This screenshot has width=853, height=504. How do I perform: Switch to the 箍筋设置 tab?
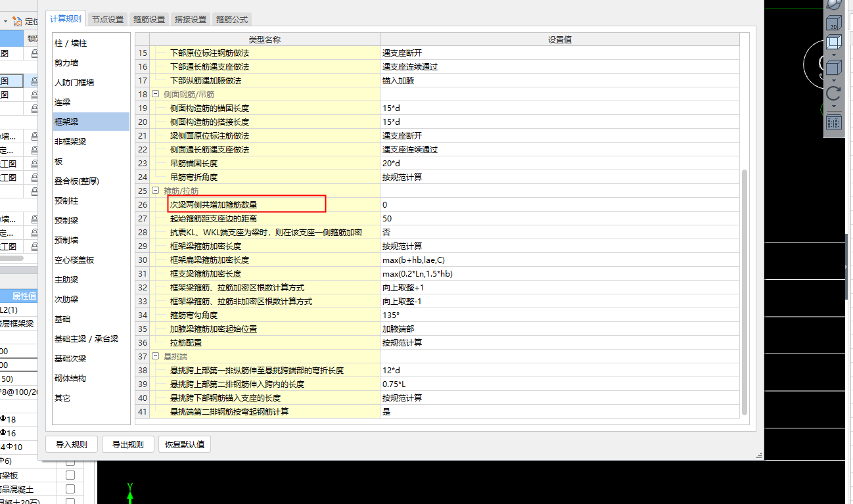click(x=149, y=20)
